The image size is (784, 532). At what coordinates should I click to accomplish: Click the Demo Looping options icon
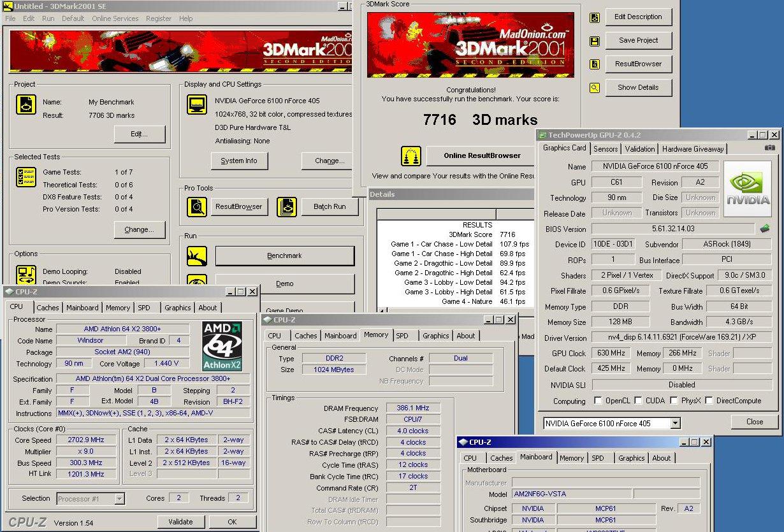point(25,275)
